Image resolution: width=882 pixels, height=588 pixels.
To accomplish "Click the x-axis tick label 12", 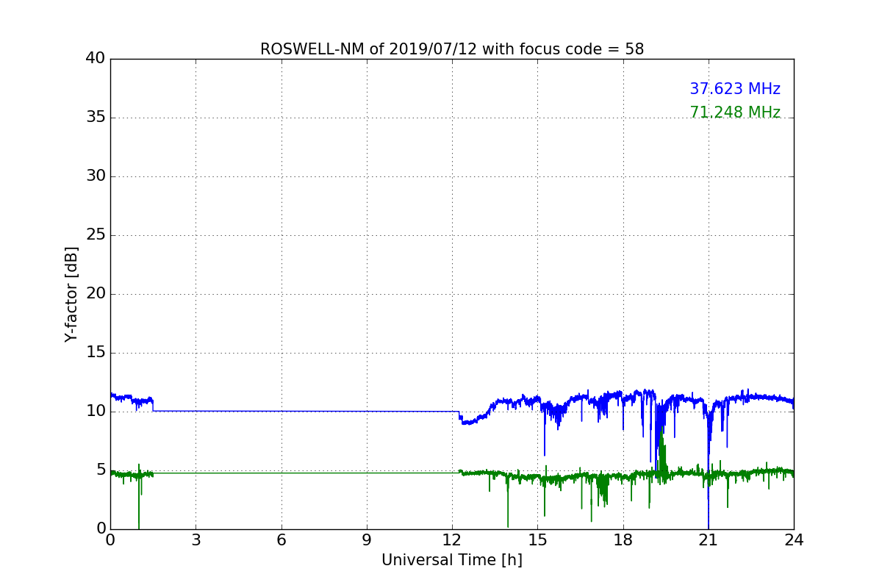I will [x=452, y=539].
